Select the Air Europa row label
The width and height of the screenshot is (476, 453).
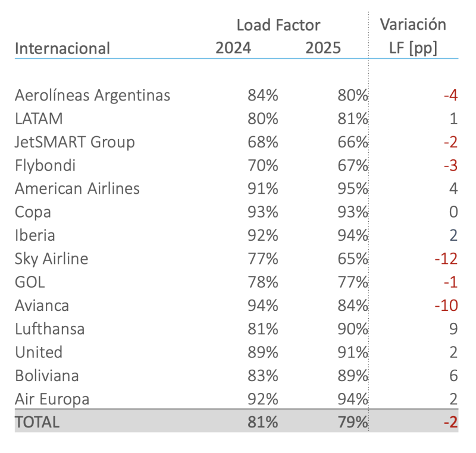tap(52, 399)
